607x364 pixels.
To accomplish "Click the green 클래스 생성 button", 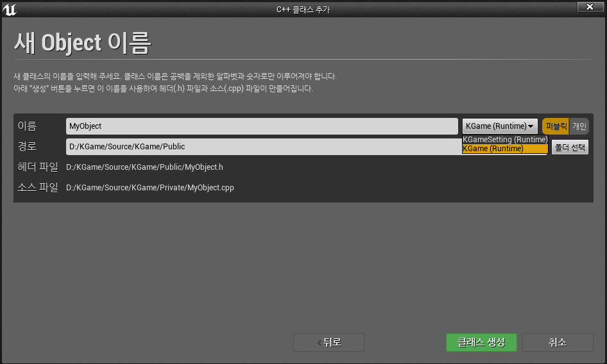I will click(x=481, y=342).
